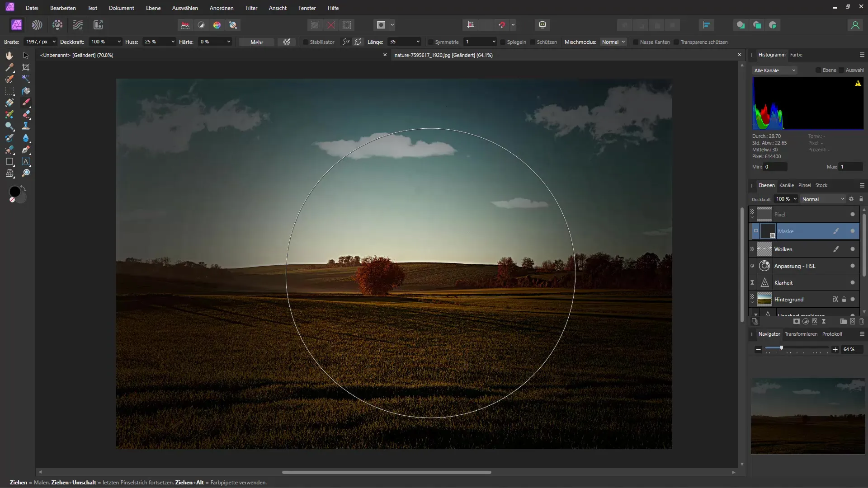Enable Transparenz schützen checkbox
The height and width of the screenshot is (488, 868).
tap(676, 42)
